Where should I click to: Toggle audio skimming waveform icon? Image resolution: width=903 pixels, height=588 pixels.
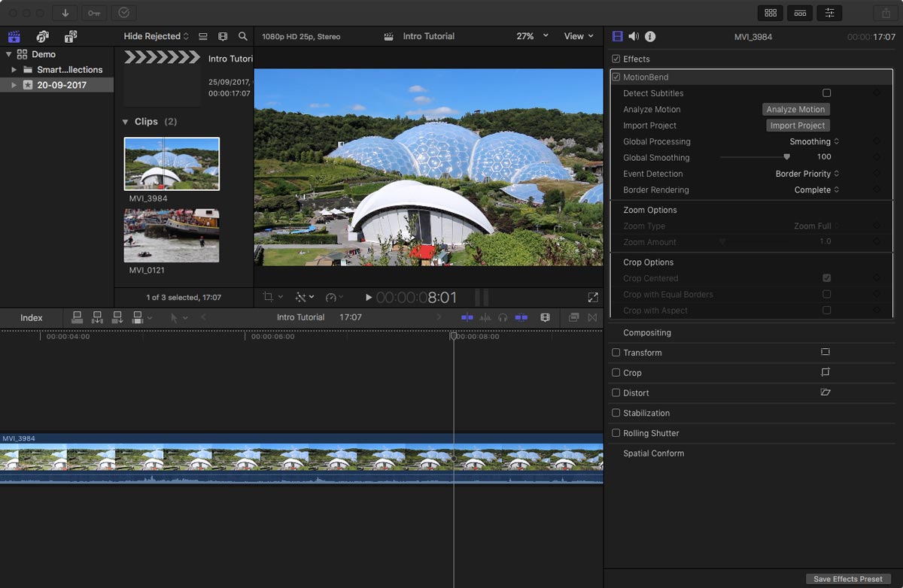click(485, 317)
